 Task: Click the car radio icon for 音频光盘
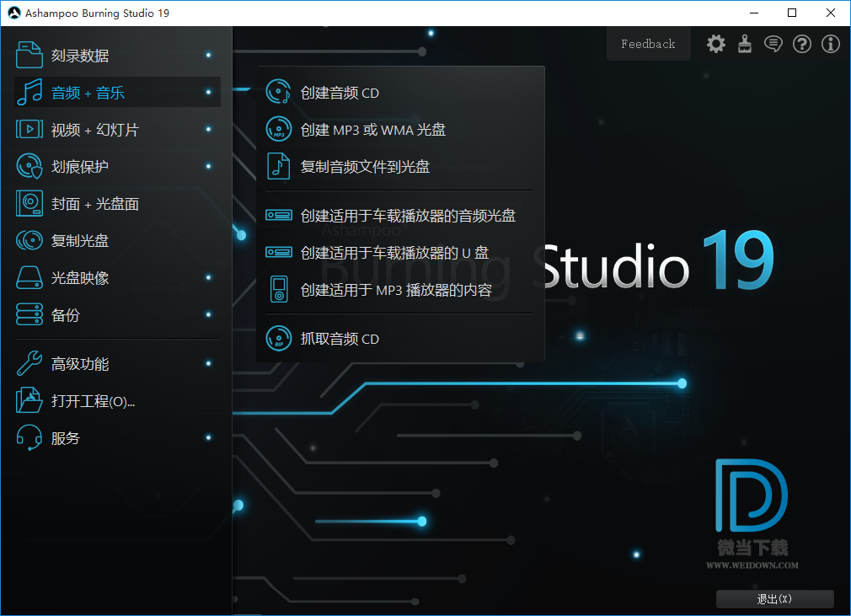[278, 216]
